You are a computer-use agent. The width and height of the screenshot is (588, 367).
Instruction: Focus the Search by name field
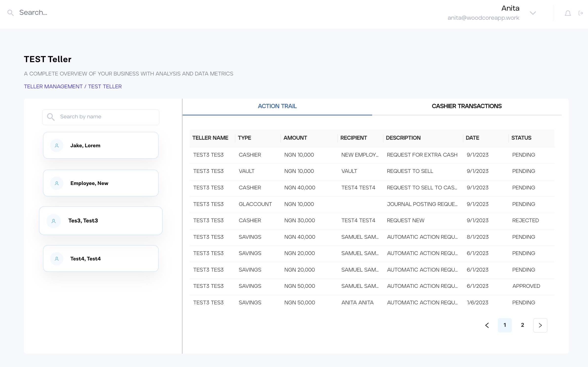[106, 117]
